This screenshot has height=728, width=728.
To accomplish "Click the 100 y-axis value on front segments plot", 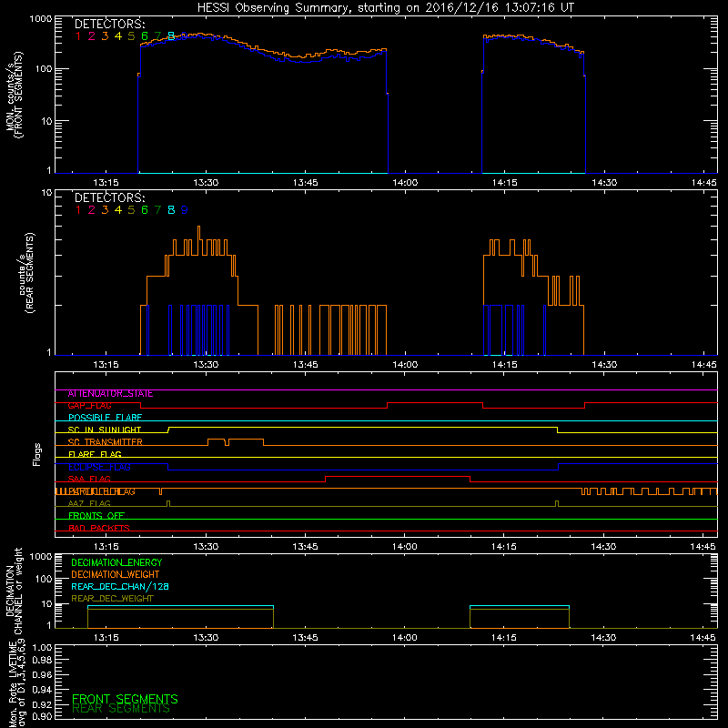I will pyautogui.click(x=43, y=69).
